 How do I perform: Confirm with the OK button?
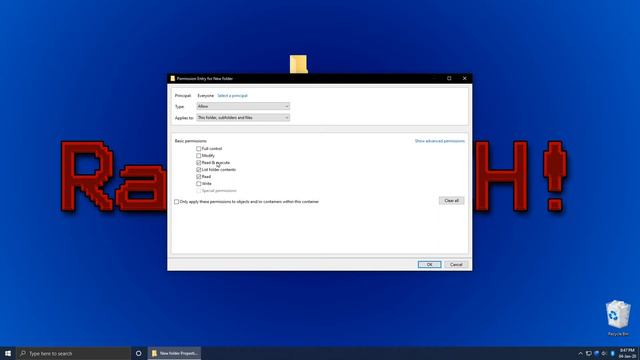[x=429, y=264]
